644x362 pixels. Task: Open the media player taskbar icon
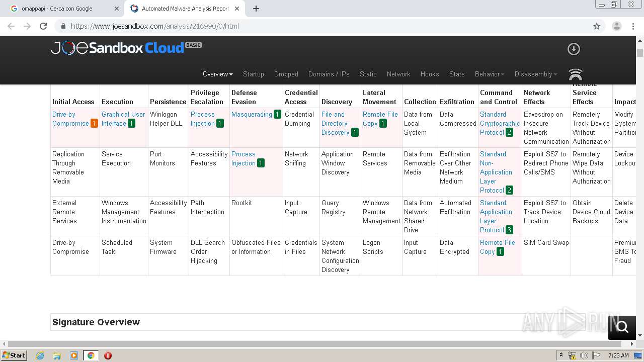pyautogui.click(x=74, y=355)
